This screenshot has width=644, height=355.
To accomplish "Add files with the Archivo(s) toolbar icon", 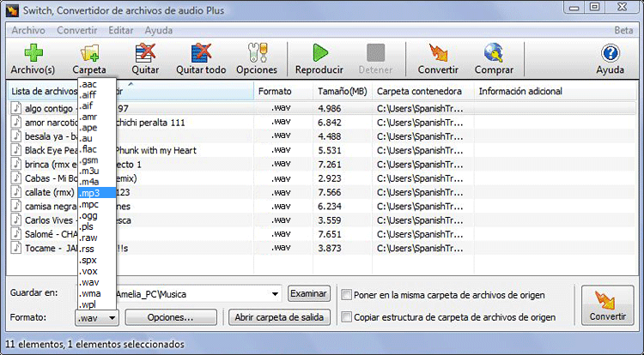I will pos(33,59).
